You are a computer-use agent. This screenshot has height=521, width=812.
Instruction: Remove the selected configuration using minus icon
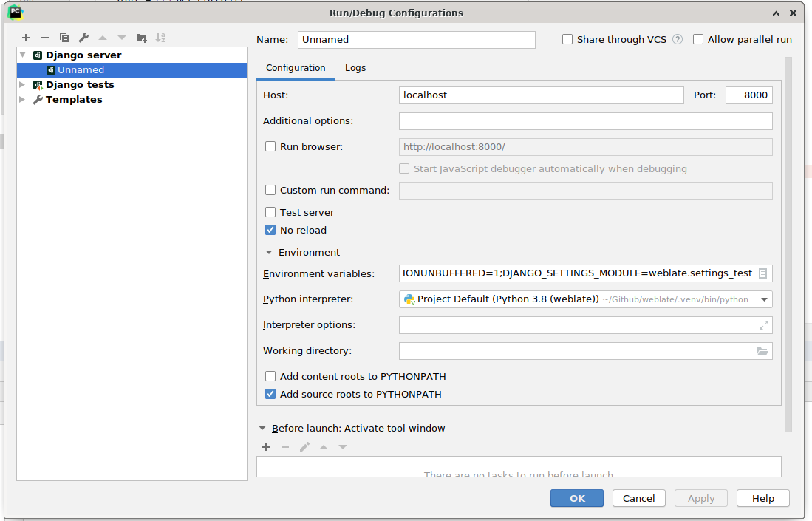[44, 37]
